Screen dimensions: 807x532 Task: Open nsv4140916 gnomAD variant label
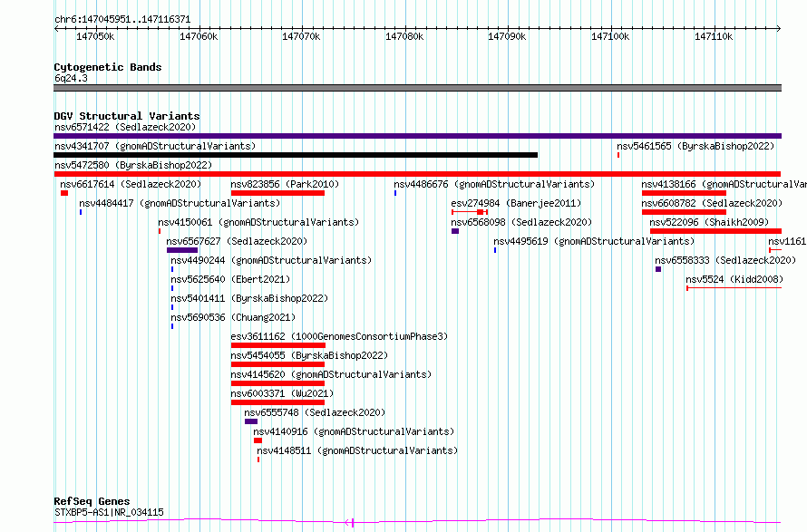pyautogui.click(x=354, y=431)
